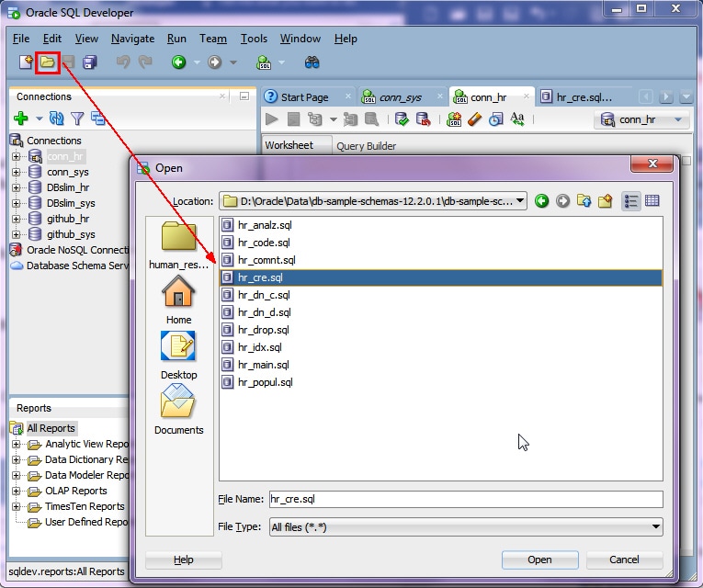Viewport: 703px width, 588px height.
Task: Expand the DBslim_hr connection node
Action: (17, 187)
